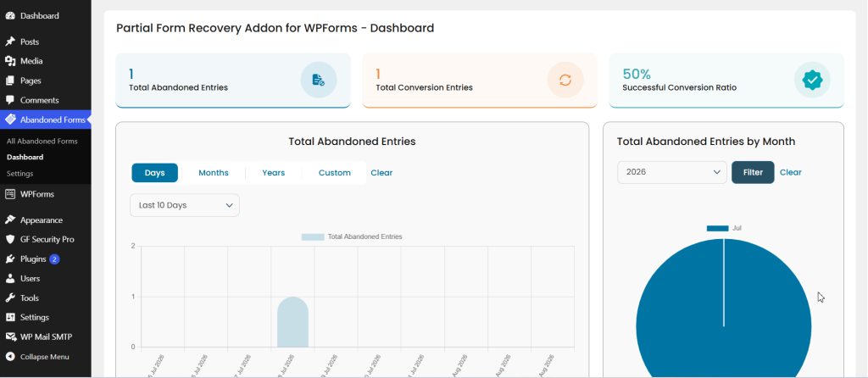Screen dimensions: 868x378
Task: Open the 2026 year dropdown
Action: [672, 172]
